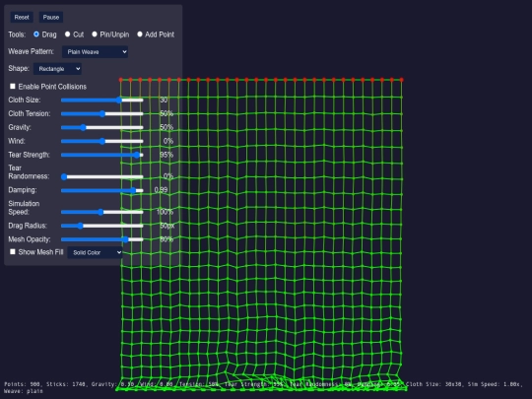532x399 pixels.
Task: Change the Wind slider value
Action: pos(102,141)
